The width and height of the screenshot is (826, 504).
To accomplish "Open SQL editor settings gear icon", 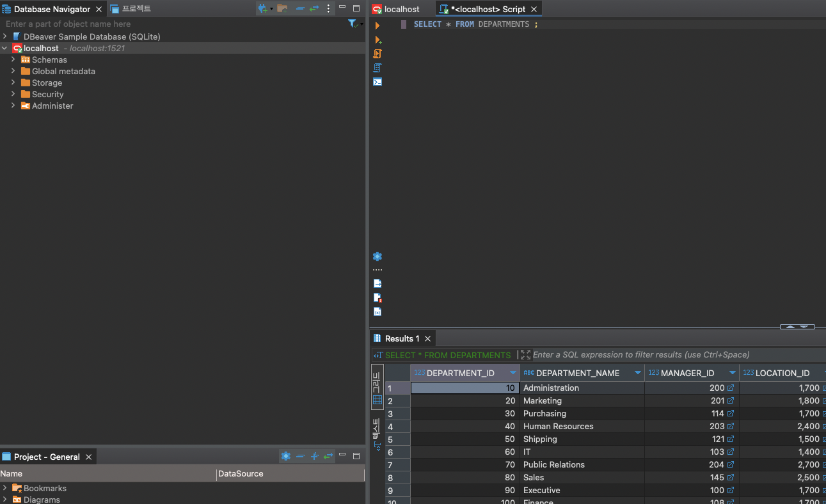I will coord(377,256).
